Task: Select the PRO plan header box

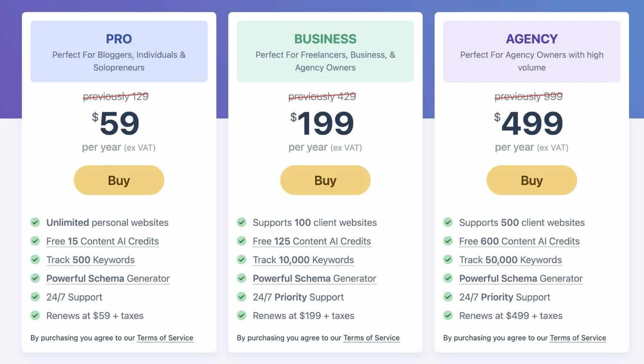Action: tap(119, 52)
